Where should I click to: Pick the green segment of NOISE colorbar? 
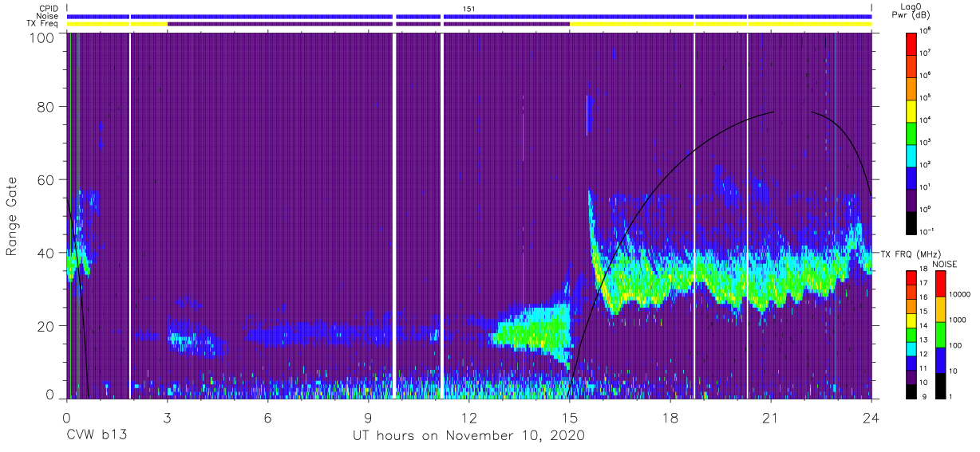click(941, 333)
